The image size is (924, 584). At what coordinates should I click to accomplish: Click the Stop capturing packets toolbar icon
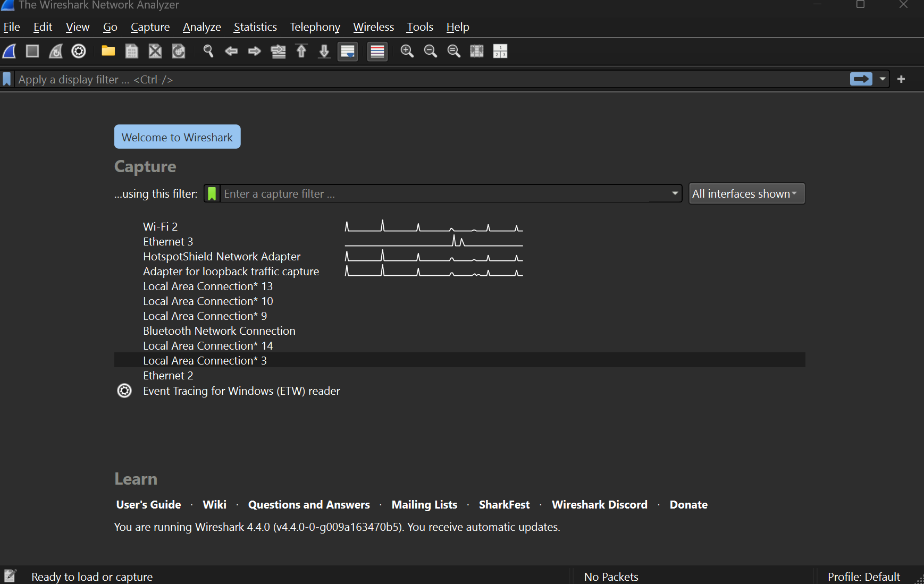click(x=32, y=51)
